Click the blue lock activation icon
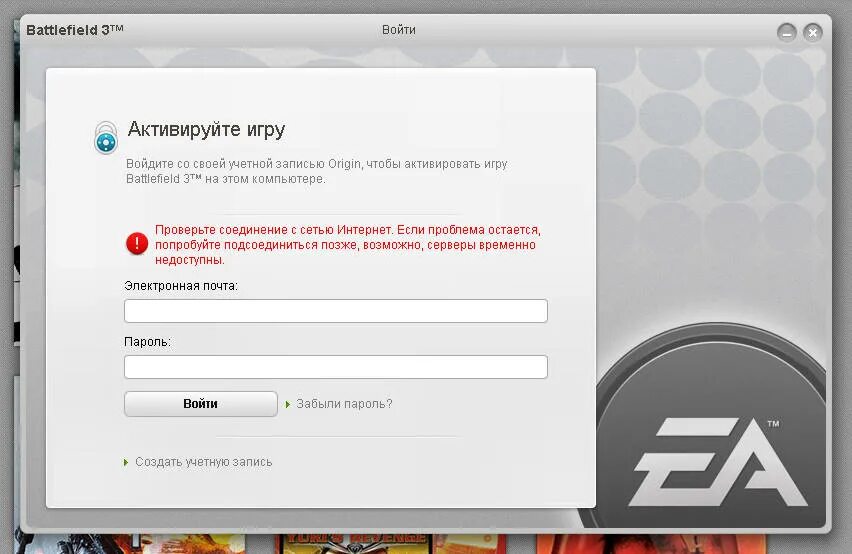The image size is (852, 554). point(106,137)
